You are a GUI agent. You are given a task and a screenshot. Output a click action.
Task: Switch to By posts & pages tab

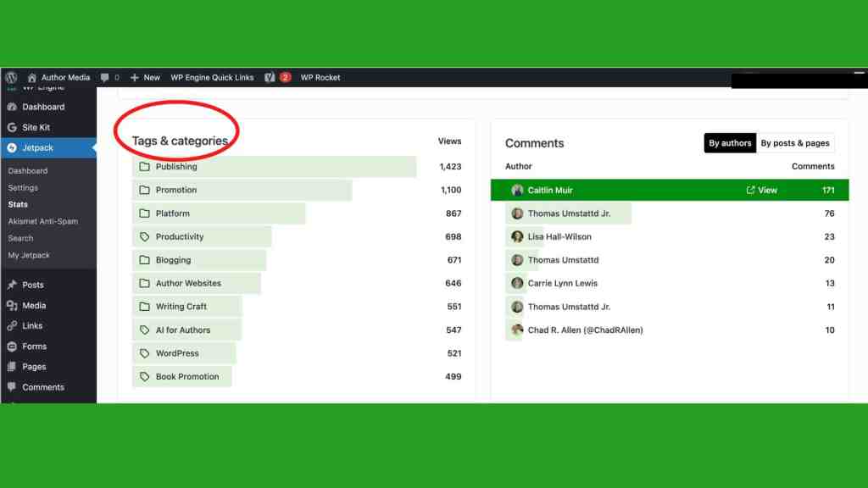click(x=795, y=143)
